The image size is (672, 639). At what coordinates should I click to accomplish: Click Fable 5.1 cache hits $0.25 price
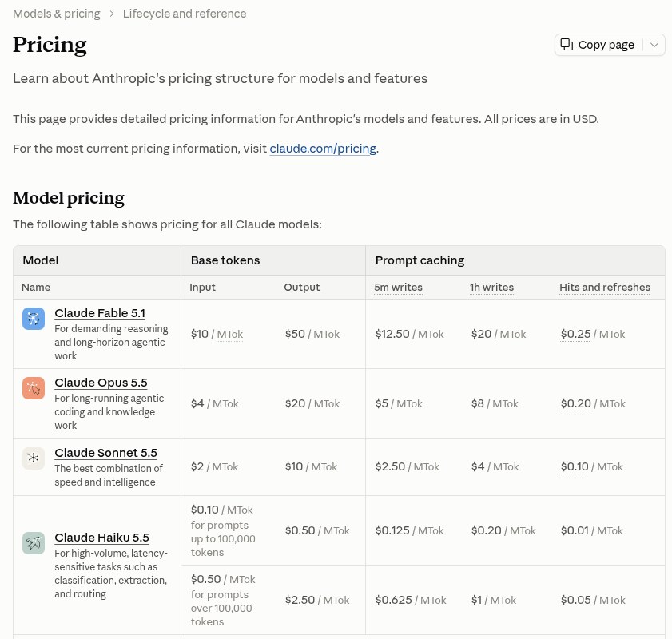[x=593, y=334]
